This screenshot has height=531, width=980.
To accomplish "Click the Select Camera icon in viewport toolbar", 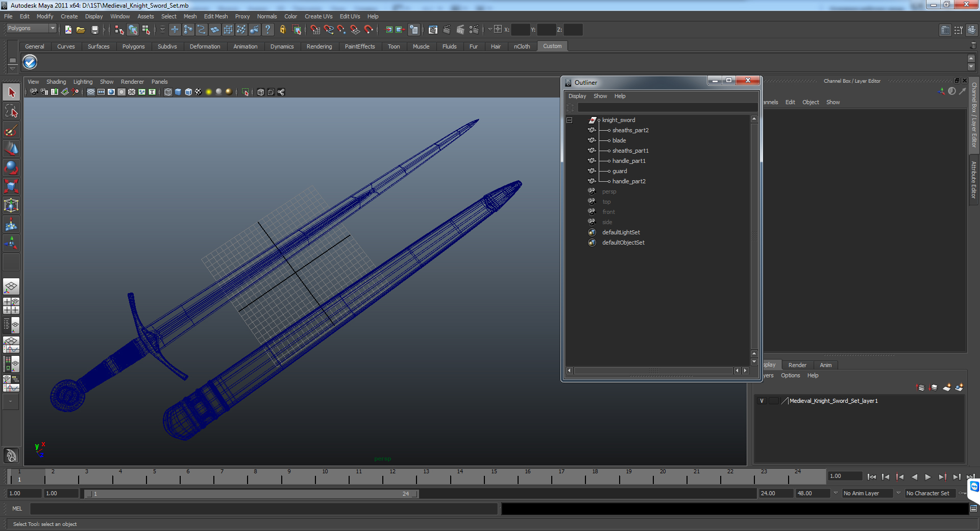I will [34, 92].
